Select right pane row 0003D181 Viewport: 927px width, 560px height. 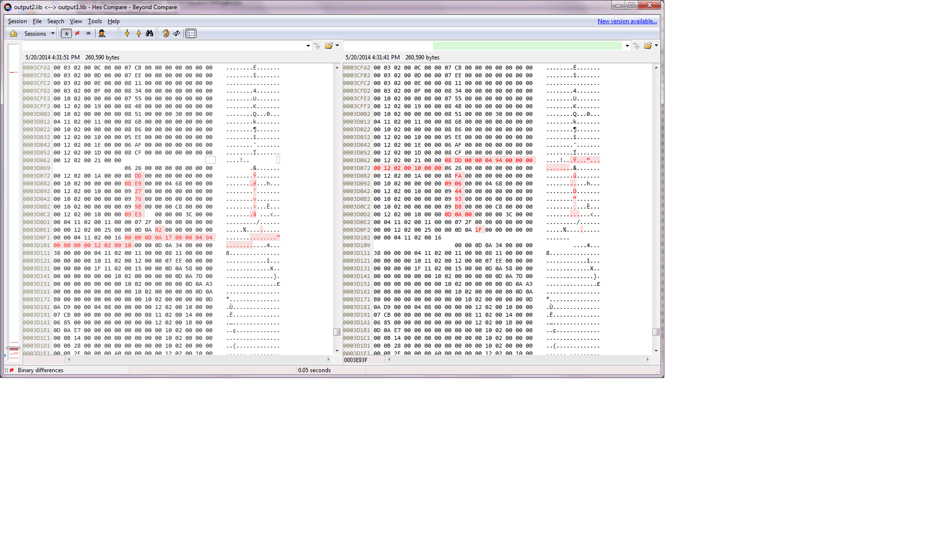tap(472, 307)
